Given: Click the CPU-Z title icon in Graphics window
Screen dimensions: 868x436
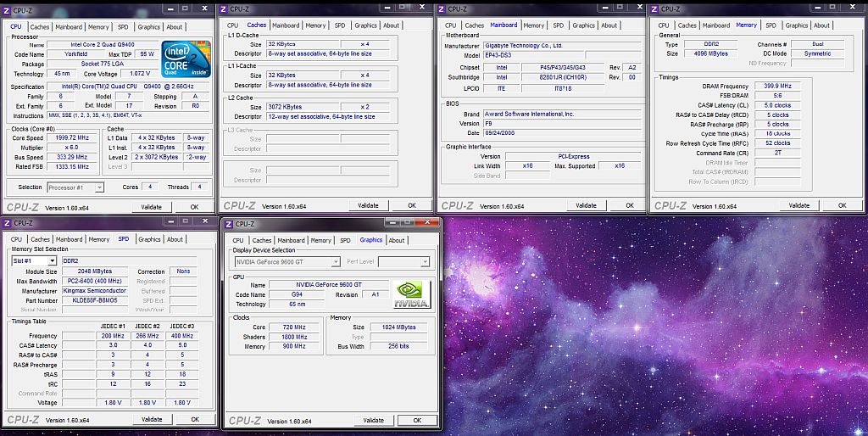Looking at the screenshot, I should tap(229, 224).
